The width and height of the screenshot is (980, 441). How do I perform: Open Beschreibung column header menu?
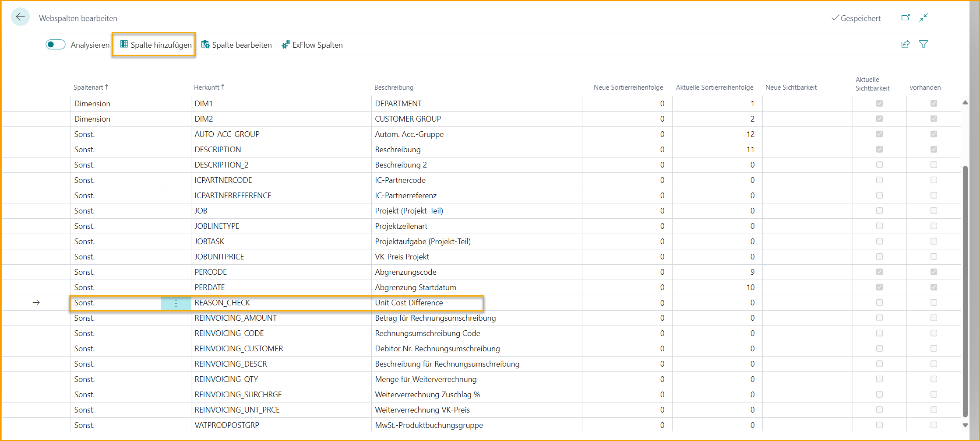[x=394, y=87]
